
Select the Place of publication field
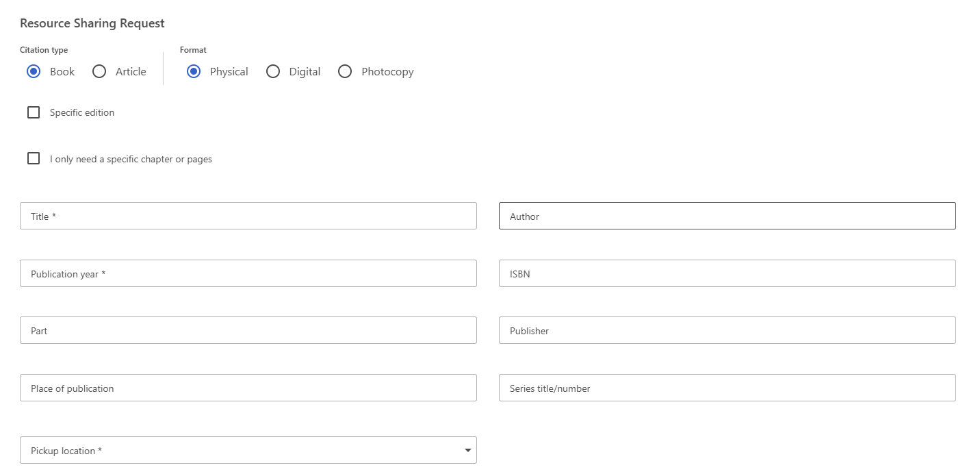point(248,388)
